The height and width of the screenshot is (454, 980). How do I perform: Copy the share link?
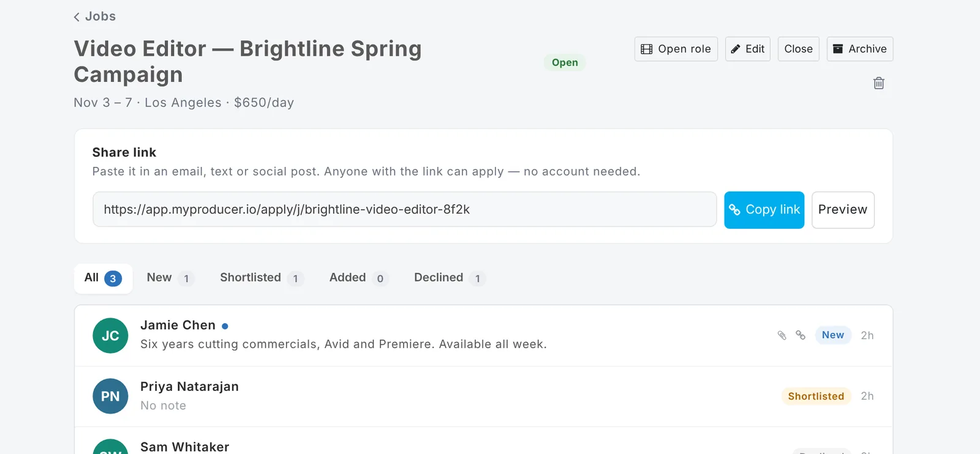point(764,210)
